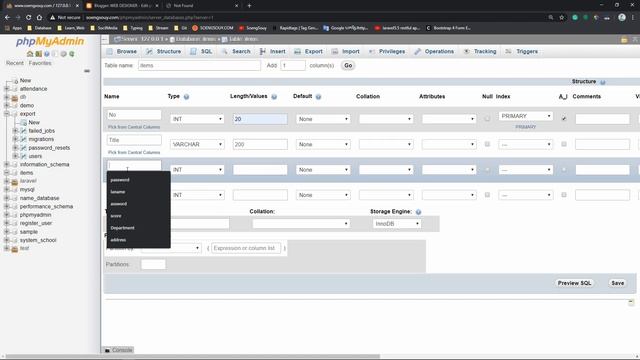Click the green reload navigation panel icon
The height and width of the screenshot is (360, 640).
tap(72, 54)
